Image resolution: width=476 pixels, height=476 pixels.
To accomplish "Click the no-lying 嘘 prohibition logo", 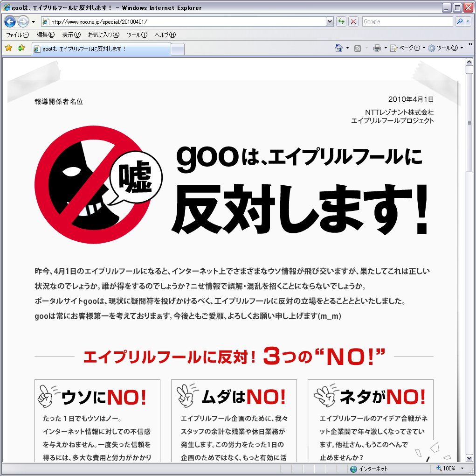I will click(98, 184).
